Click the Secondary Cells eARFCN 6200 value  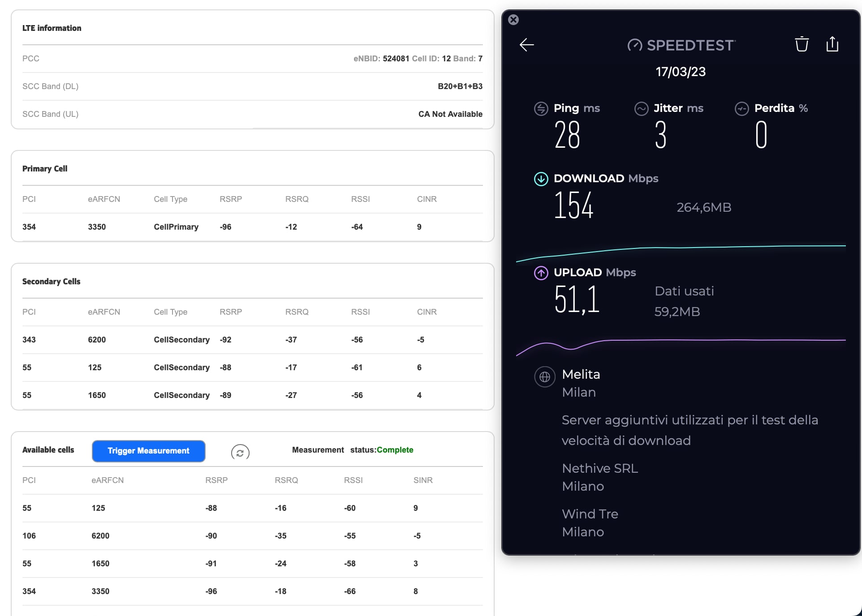pos(97,340)
